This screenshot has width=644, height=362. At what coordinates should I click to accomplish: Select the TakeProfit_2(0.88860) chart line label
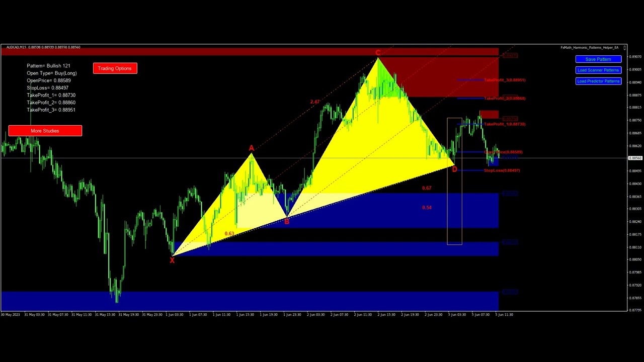tap(505, 98)
